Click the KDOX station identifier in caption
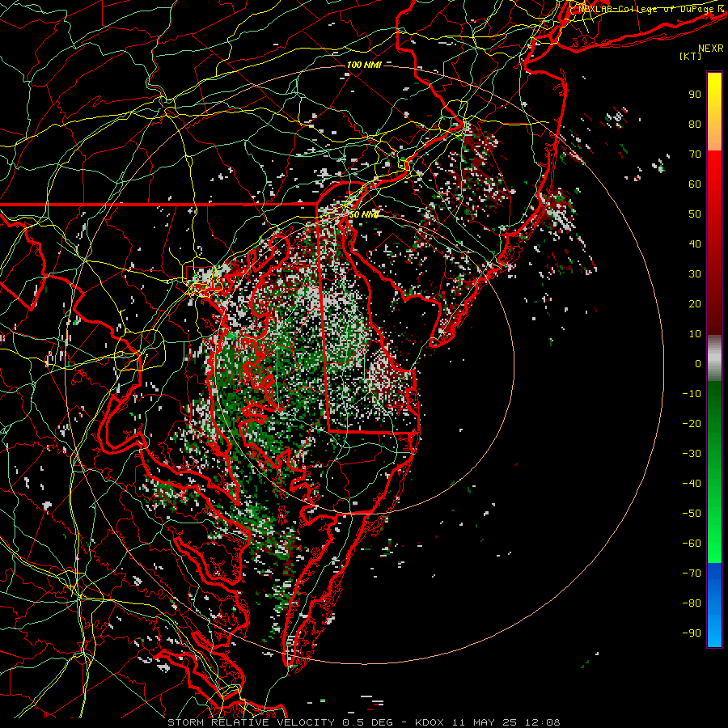This screenshot has width=728, height=728. click(x=429, y=722)
